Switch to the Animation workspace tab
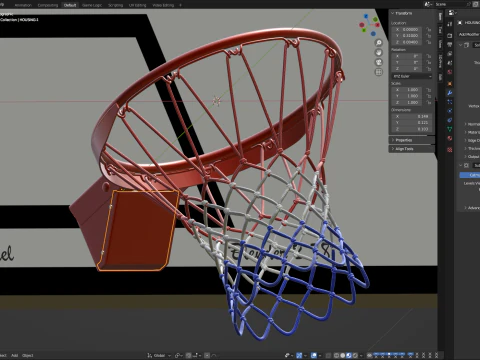This screenshot has width=480, height=360. (x=23, y=5)
